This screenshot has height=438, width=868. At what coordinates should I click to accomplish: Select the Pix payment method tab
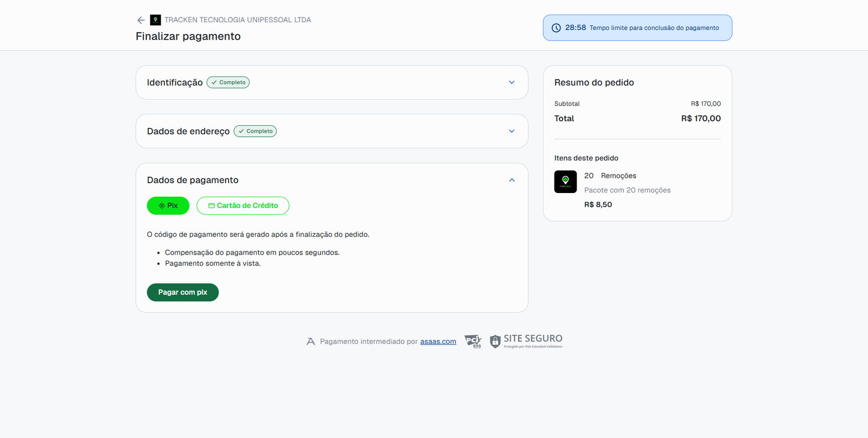pyautogui.click(x=168, y=205)
